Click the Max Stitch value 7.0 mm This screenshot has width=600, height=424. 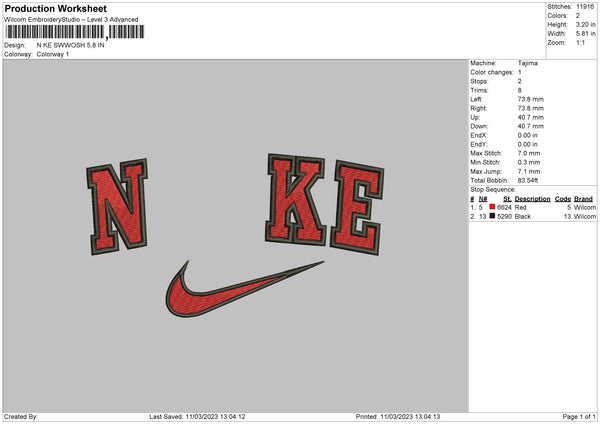pos(529,153)
